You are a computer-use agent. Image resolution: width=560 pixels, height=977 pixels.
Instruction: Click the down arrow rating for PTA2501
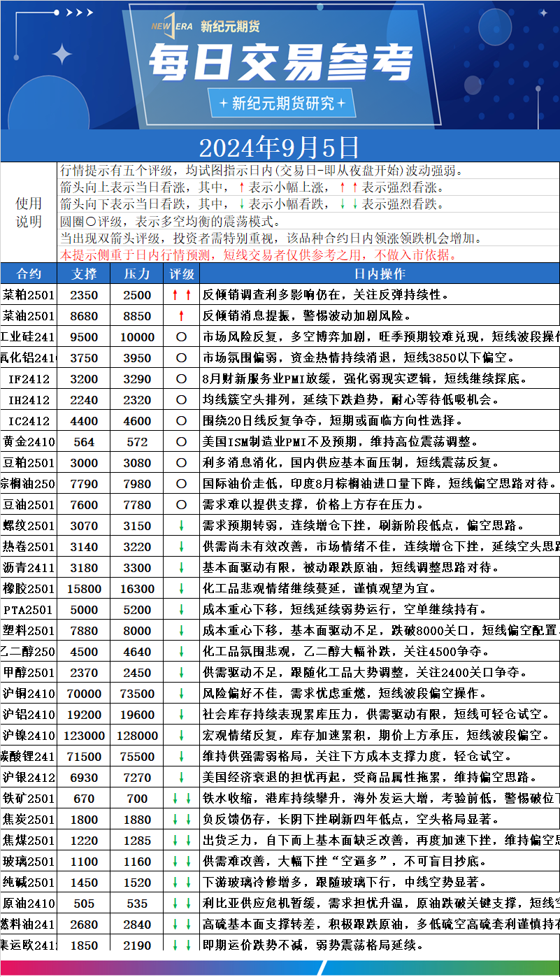(x=181, y=610)
